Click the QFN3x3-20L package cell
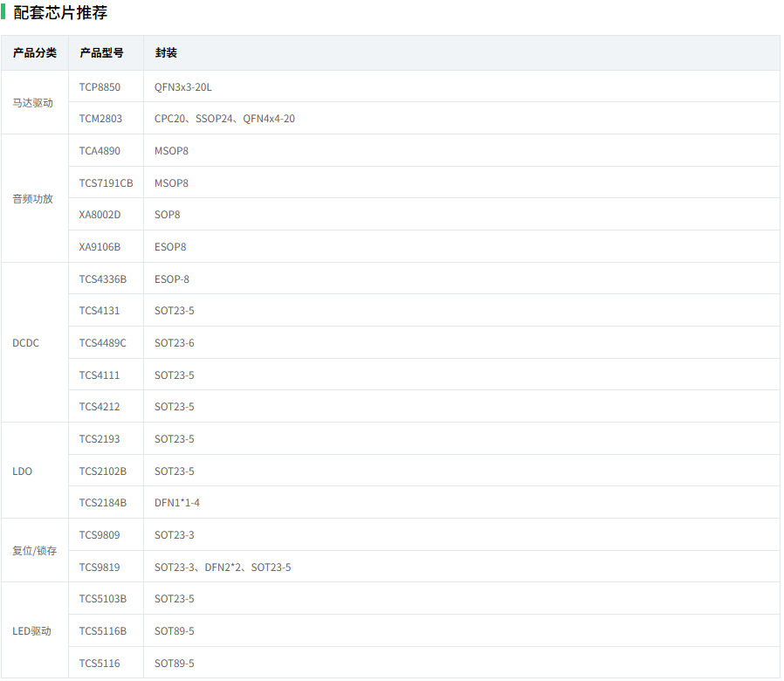The image size is (784, 681). (x=183, y=87)
